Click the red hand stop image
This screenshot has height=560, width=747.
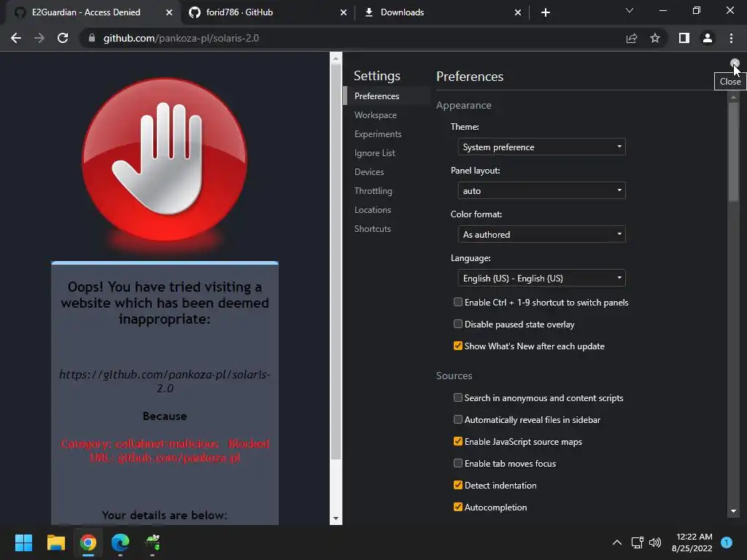click(x=165, y=160)
